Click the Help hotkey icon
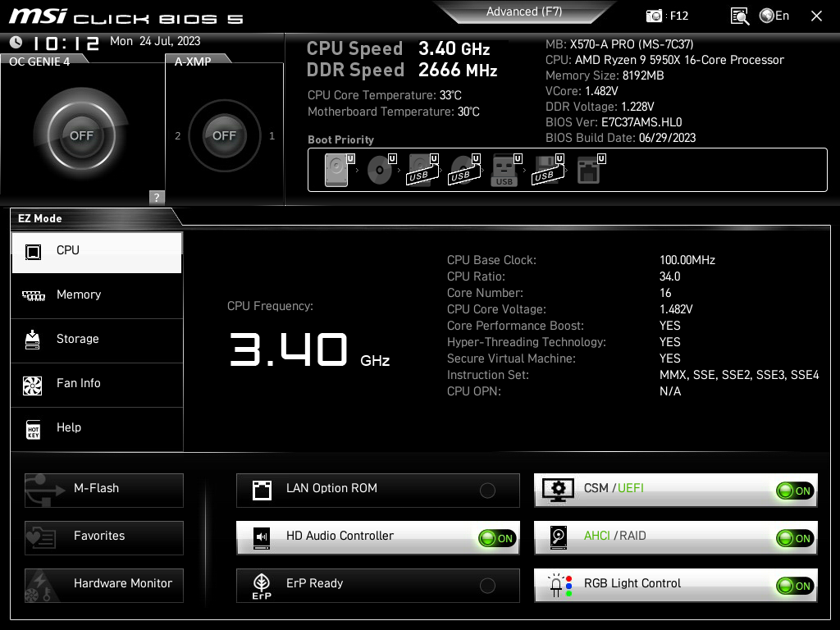The image size is (840, 630). tap(33, 429)
